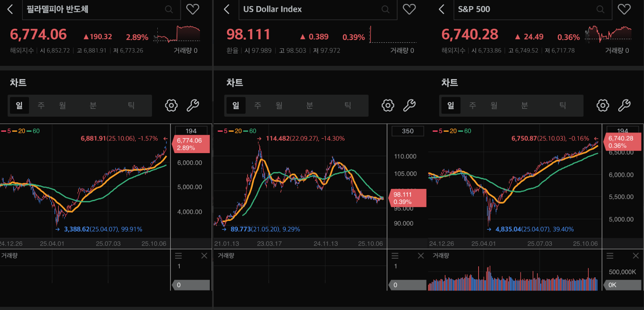Select the 일 tab in US Dollar Index chart

click(x=236, y=105)
